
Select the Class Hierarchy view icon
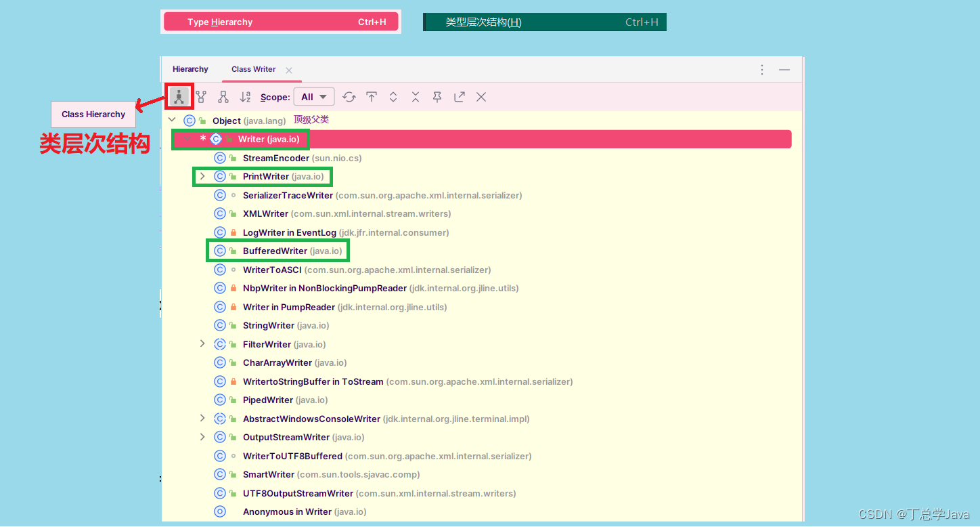(179, 96)
